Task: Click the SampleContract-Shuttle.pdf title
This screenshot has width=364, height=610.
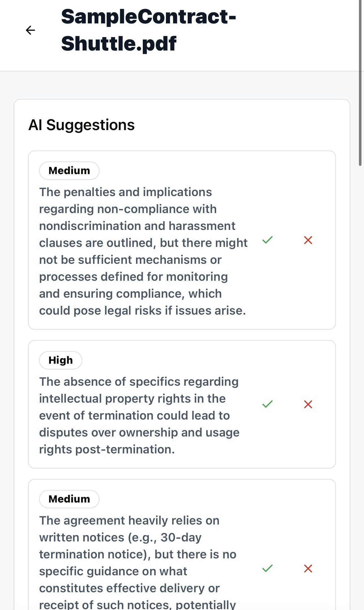Action: tap(148, 30)
